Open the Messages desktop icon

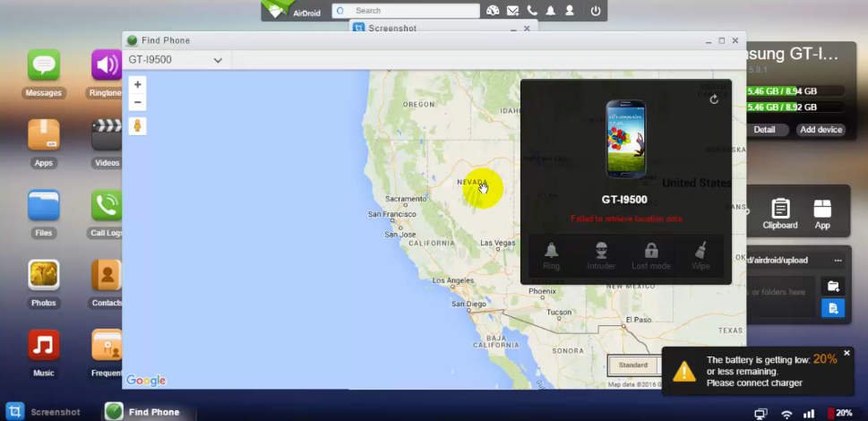(43, 65)
